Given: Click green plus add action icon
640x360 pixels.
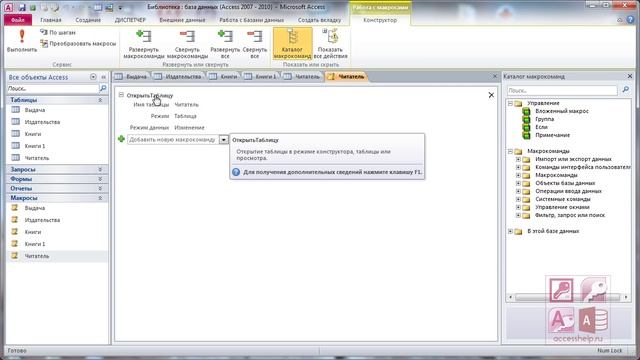Looking at the screenshot, I should coord(121,139).
